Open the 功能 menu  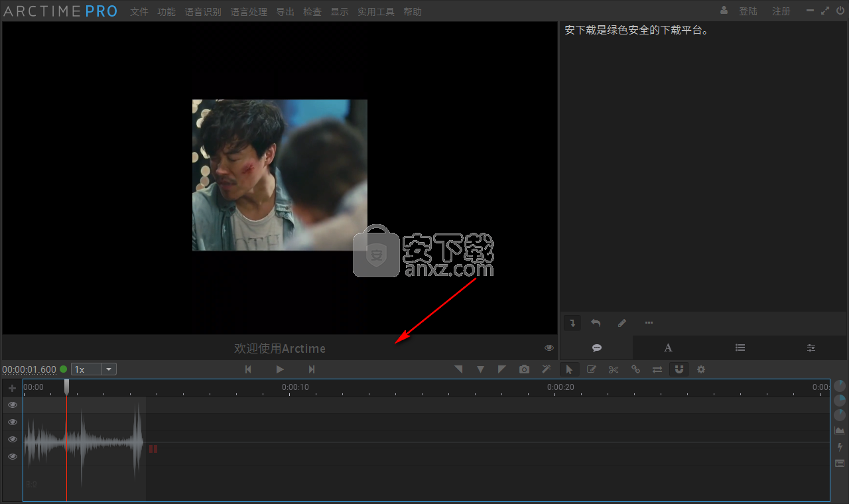[166, 12]
